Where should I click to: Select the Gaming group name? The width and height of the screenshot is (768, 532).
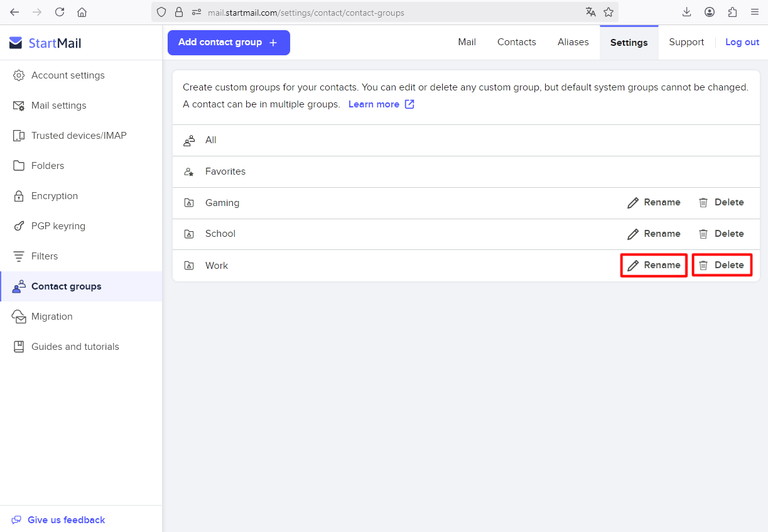click(222, 203)
